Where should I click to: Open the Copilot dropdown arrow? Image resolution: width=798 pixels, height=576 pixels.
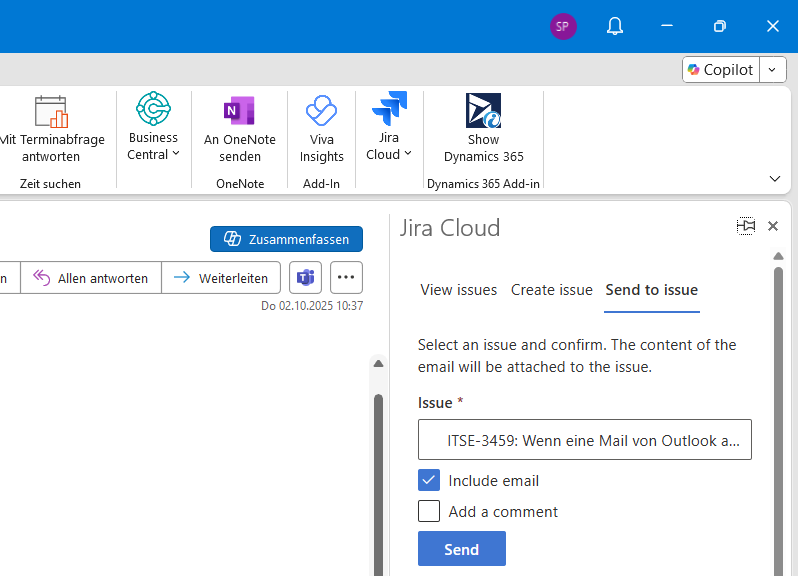[x=773, y=69]
